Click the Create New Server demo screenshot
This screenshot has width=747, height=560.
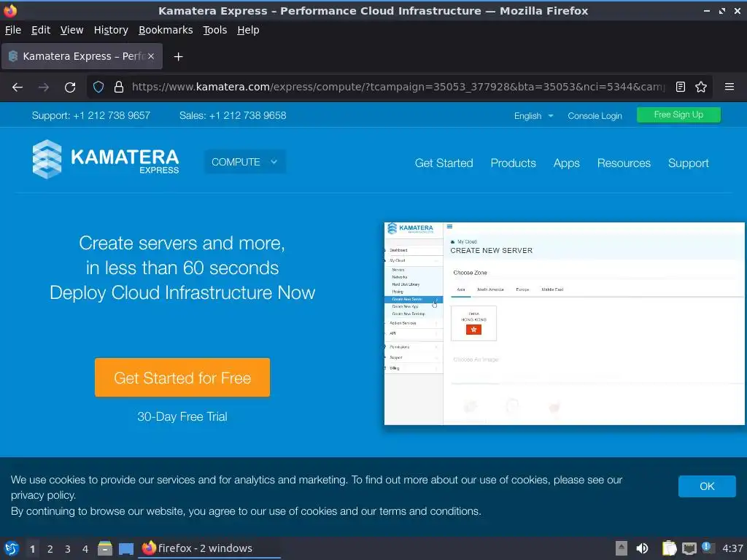(564, 323)
